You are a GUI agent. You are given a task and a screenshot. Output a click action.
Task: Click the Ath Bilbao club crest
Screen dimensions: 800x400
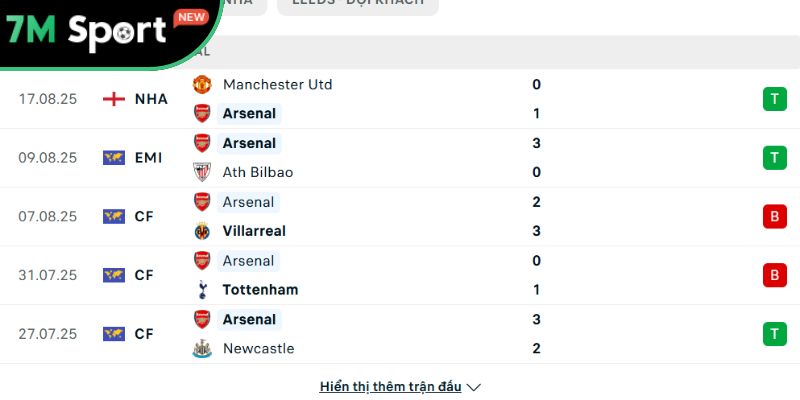click(202, 172)
